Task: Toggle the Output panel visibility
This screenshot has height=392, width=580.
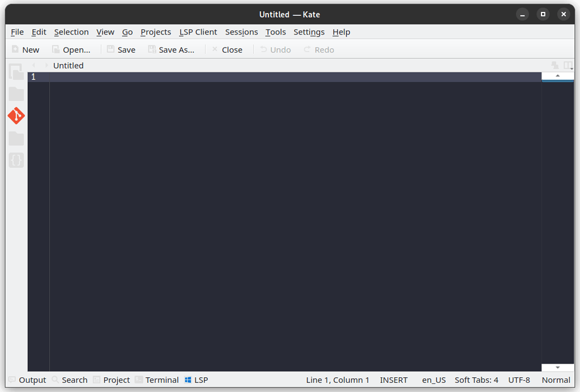Action: click(x=27, y=380)
